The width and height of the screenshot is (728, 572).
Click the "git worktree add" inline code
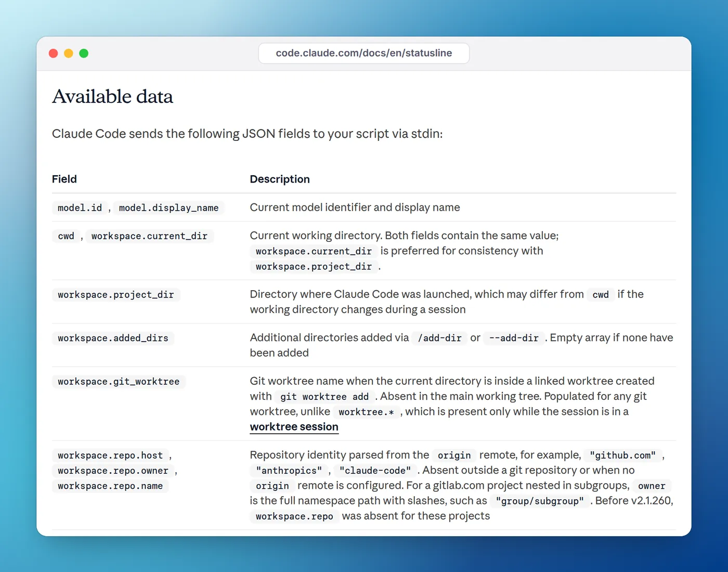324,397
